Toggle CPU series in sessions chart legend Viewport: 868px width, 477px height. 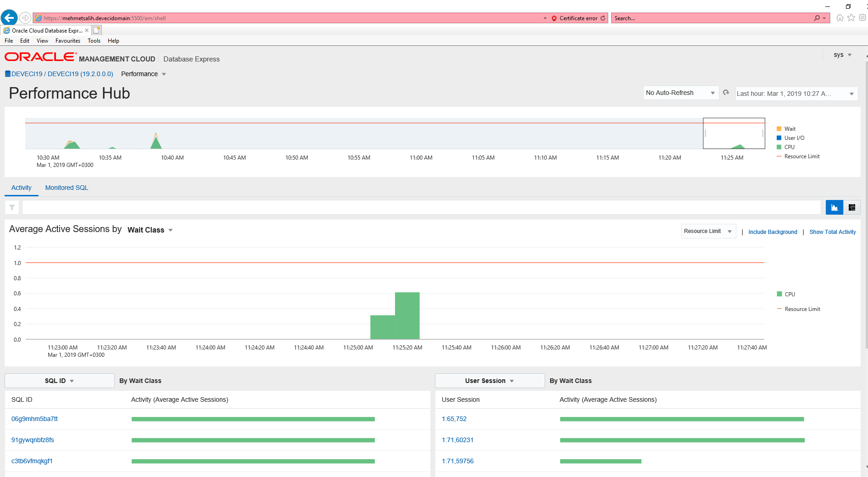click(789, 294)
